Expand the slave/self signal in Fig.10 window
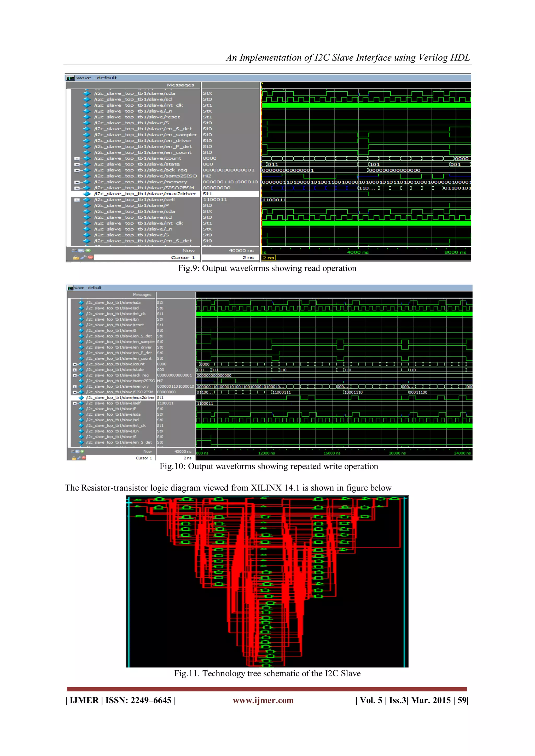Image resolution: width=535 pixels, height=756 pixels. [75, 403]
